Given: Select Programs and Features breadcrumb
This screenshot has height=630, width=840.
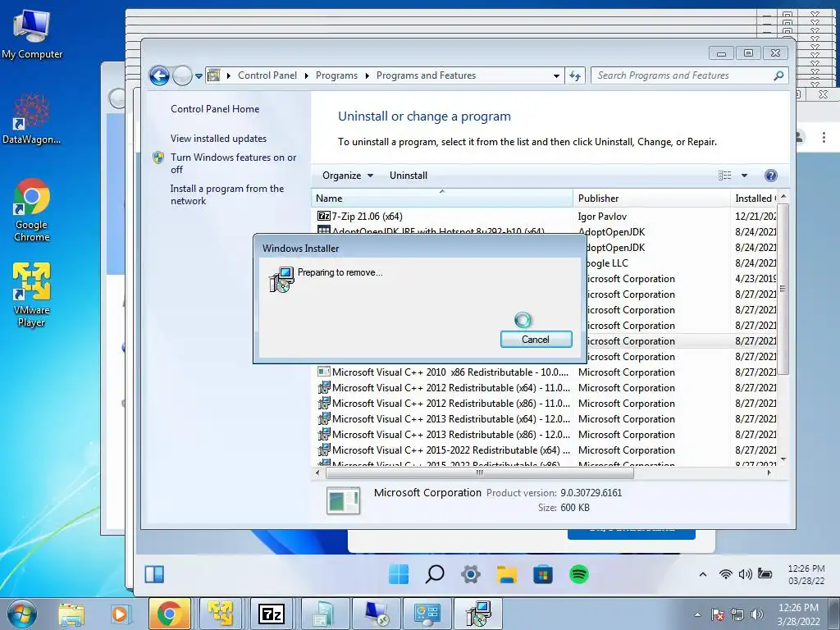Looking at the screenshot, I should pyautogui.click(x=426, y=75).
